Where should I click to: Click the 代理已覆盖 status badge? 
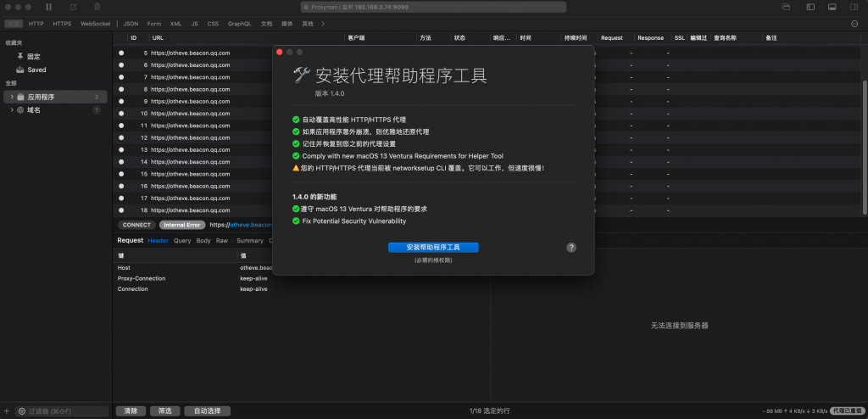click(847, 411)
